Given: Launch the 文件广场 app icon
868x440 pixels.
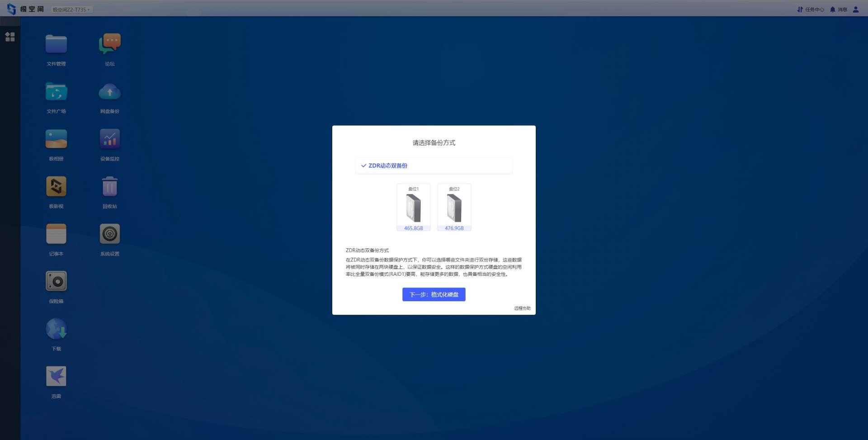Looking at the screenshot, I should tap(56, 92).
